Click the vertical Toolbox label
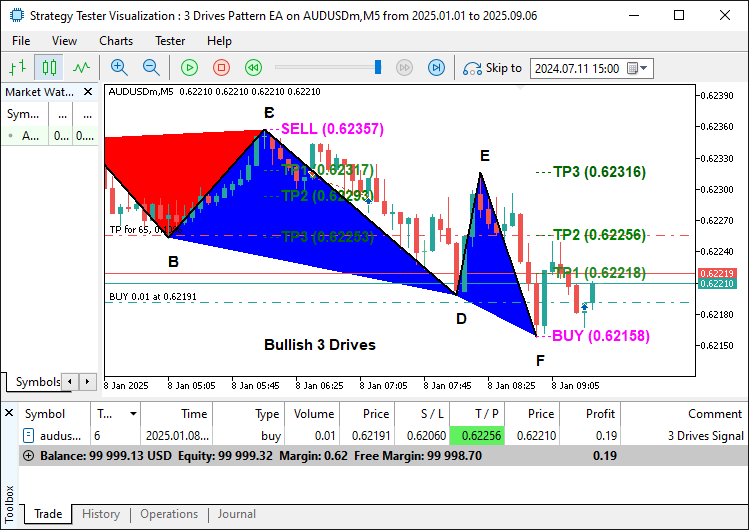This screenshot has width=749, height=530. tap(9, 504)
